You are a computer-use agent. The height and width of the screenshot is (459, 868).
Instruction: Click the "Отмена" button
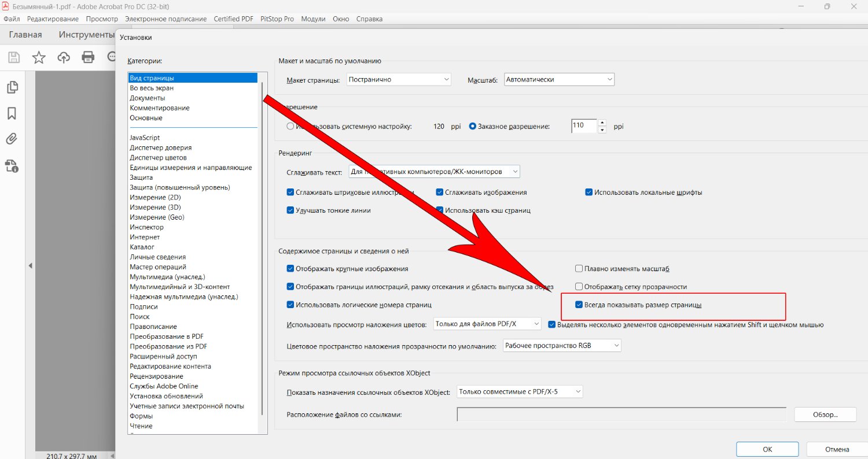[x=837, y=449]
